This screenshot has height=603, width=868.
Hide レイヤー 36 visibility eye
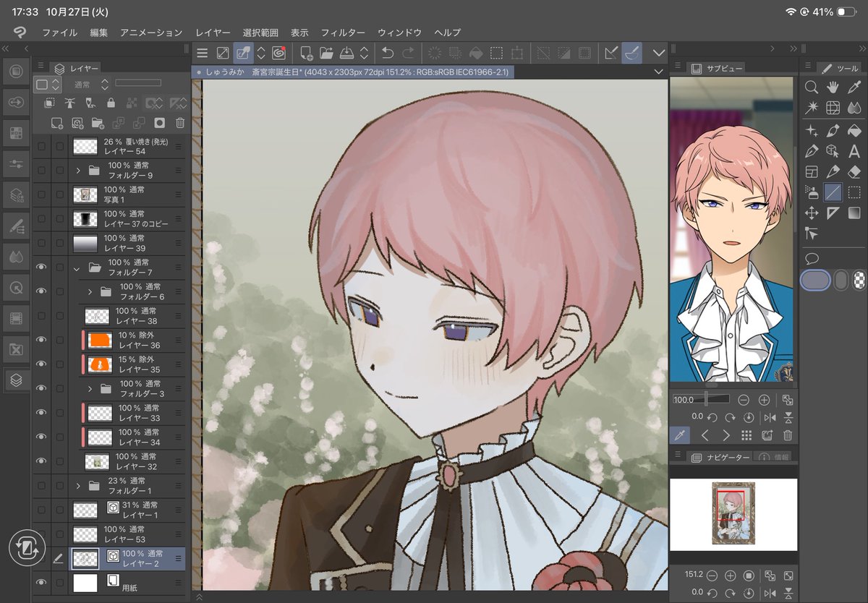[41, 340]
